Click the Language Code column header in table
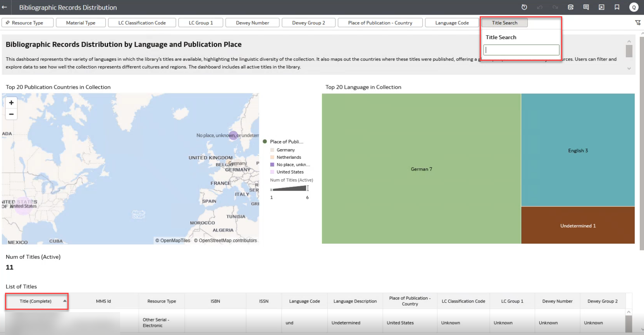 point(305,301)
